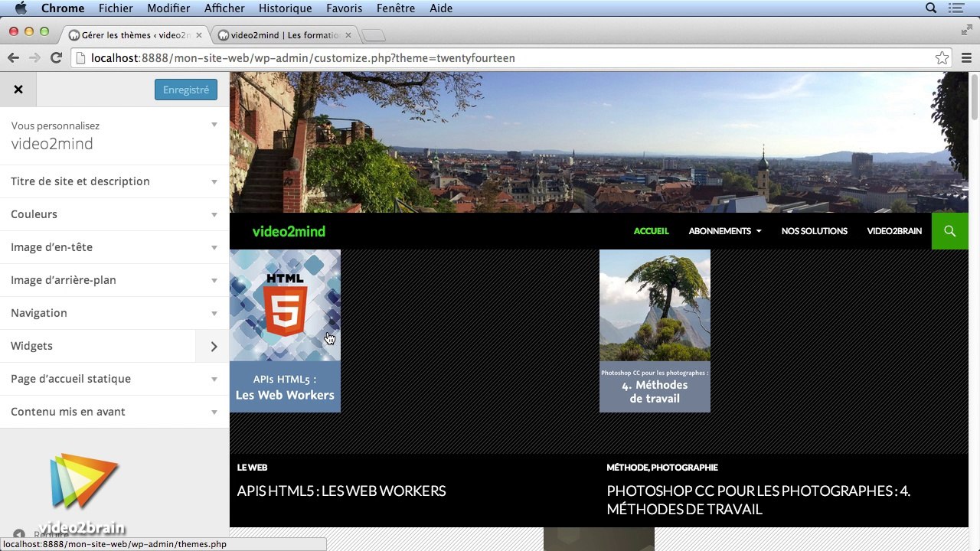Click the browser back arrow
Screen dimensions: 980x551
[x=13, y=58]
